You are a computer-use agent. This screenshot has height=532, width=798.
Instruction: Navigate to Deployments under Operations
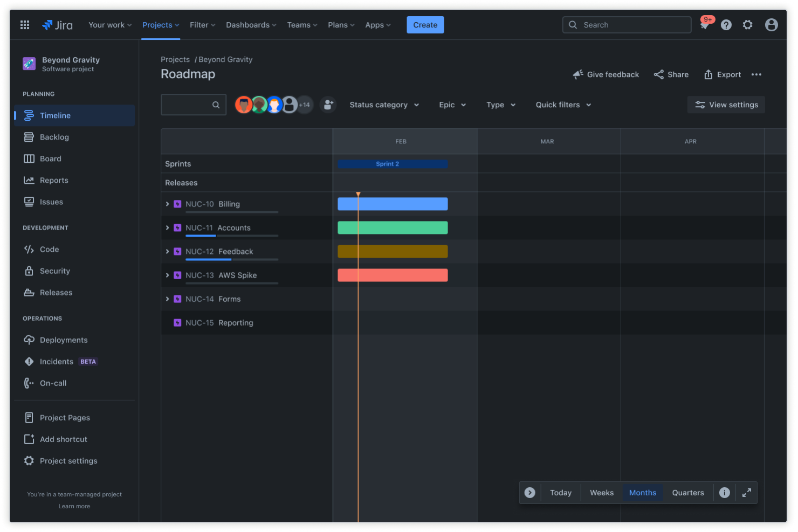click(63, 340)
